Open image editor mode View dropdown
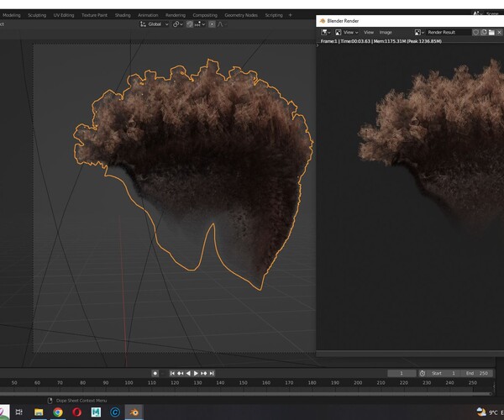504x420 pixels. coord(346,32)
